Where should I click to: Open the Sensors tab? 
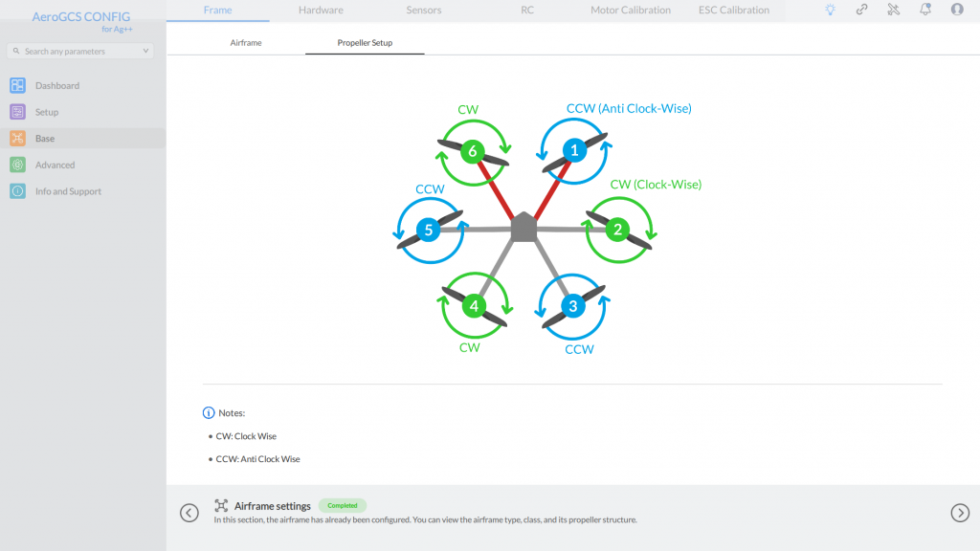click(x=424, y=11)
